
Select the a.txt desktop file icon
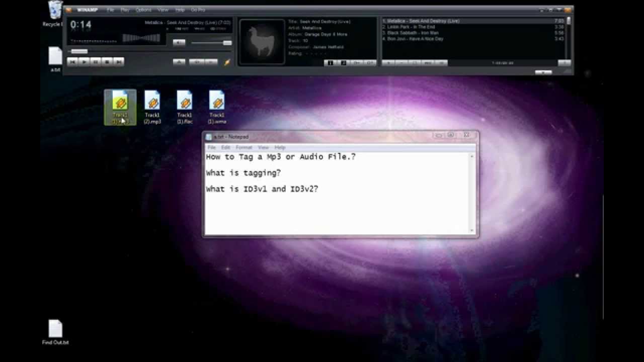(55, 59)
